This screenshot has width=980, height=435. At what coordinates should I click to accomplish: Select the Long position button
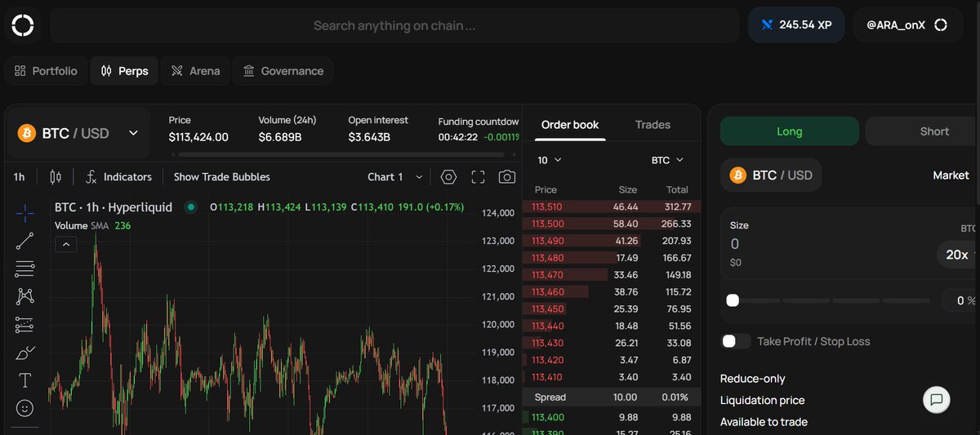pos(789,131)
